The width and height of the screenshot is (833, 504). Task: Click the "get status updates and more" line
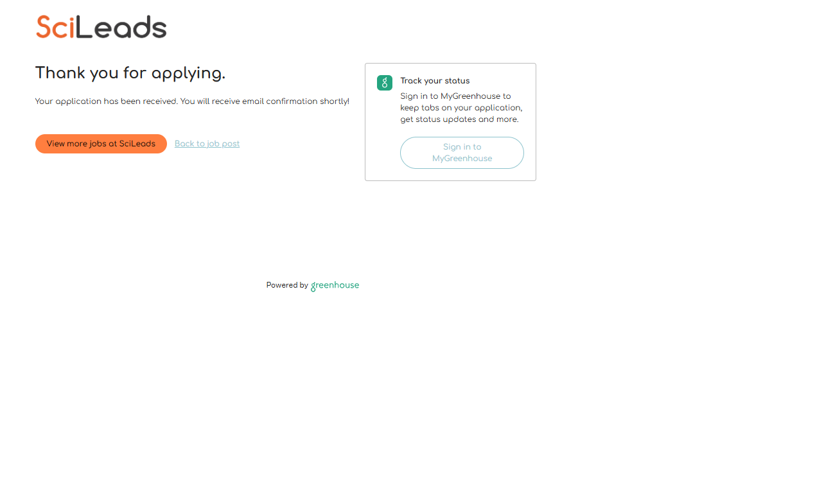tap(459, 119)
